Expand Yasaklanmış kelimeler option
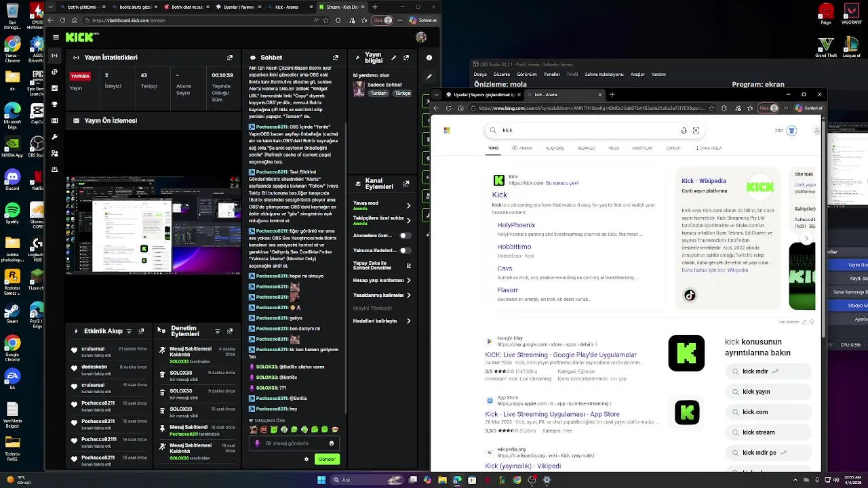The height and width of the screenshot is (488, 868). tap(408, 295)
